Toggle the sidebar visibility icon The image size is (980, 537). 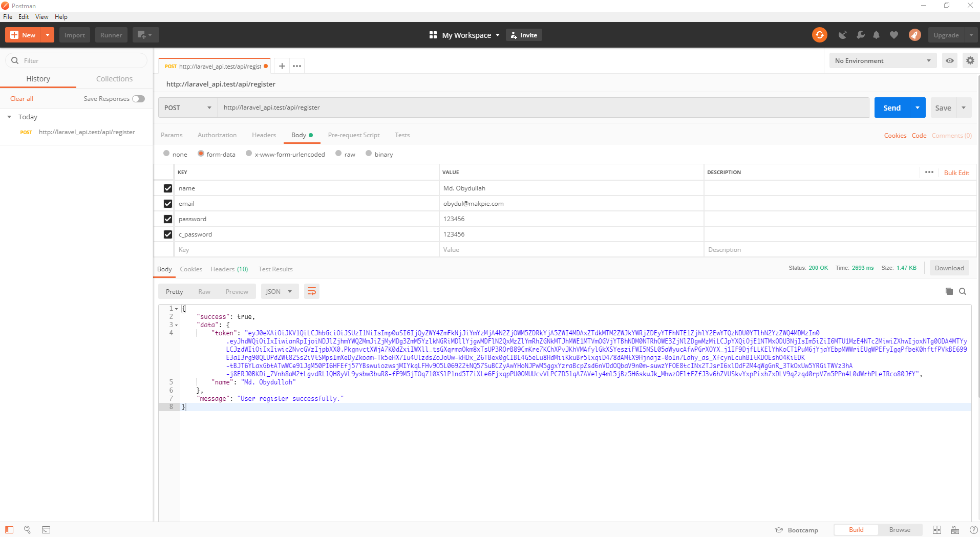tap(9, 530)
